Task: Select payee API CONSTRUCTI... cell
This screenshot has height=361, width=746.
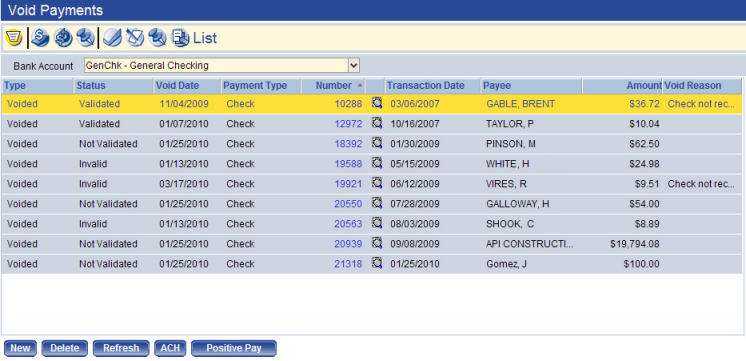Action: click(530, 244)
